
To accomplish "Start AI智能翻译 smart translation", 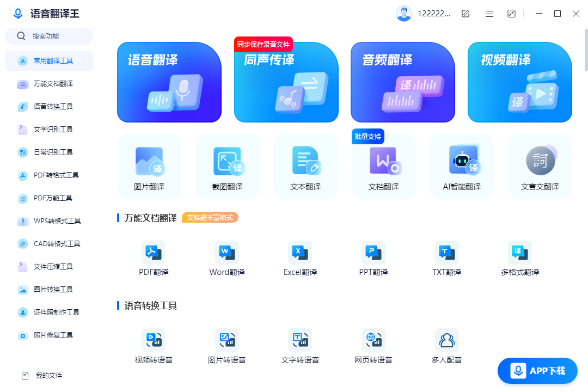I will [x=461, y=166].
